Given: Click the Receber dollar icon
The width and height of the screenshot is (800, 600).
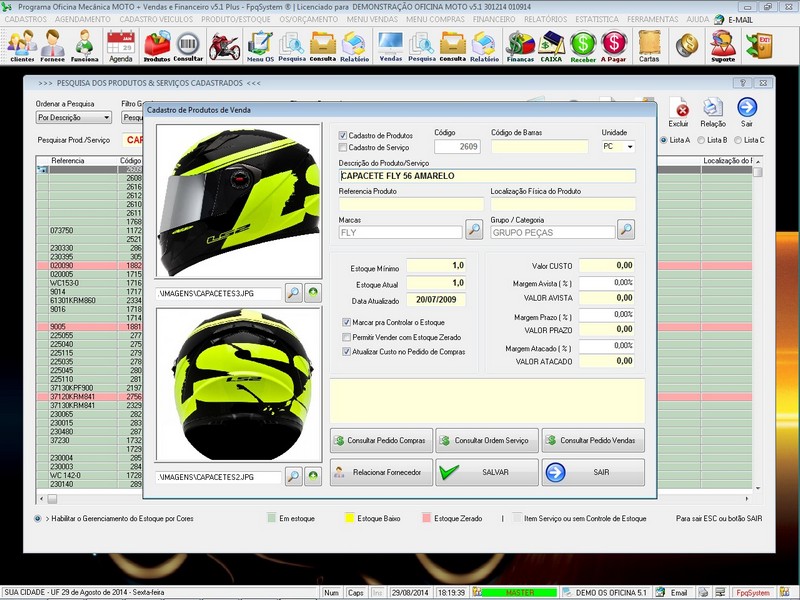Looking at the screenshot, I should (583, 45).
